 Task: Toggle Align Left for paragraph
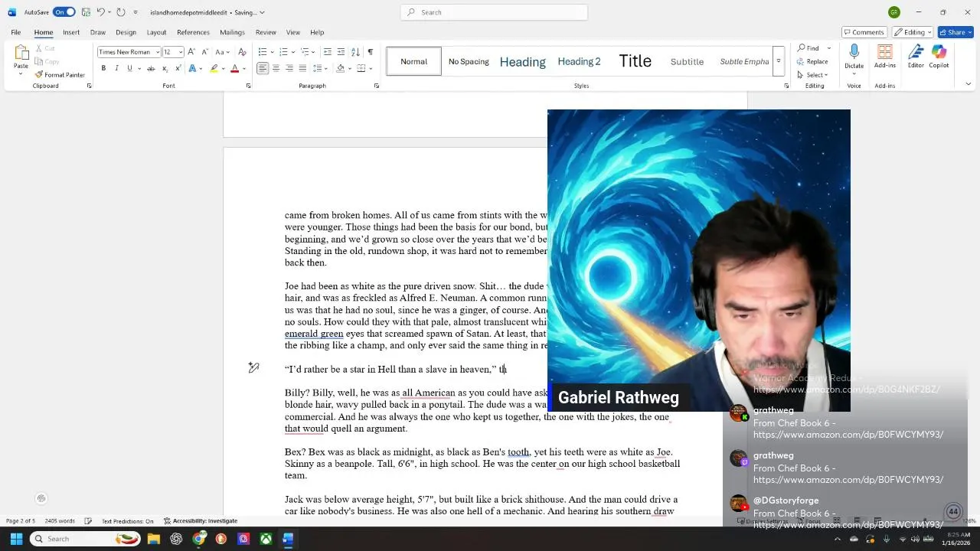coord(263,68)
